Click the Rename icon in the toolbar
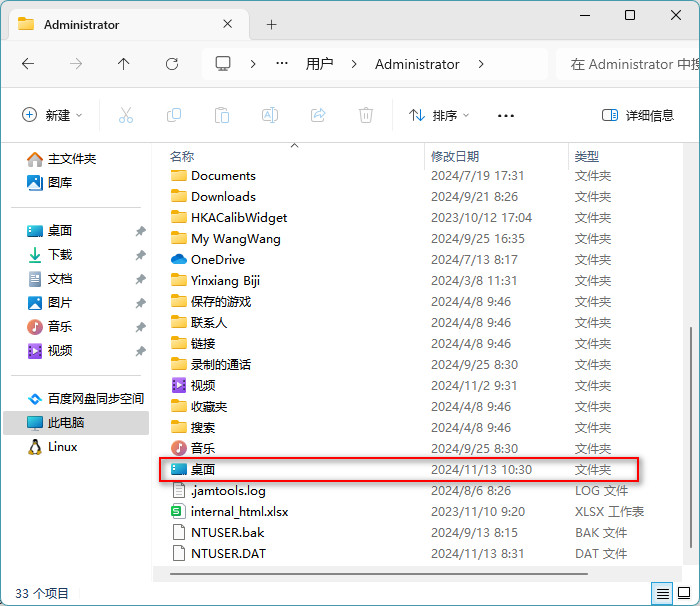The image size is (700, 606). pyautogui.click(x=270, y=115)
